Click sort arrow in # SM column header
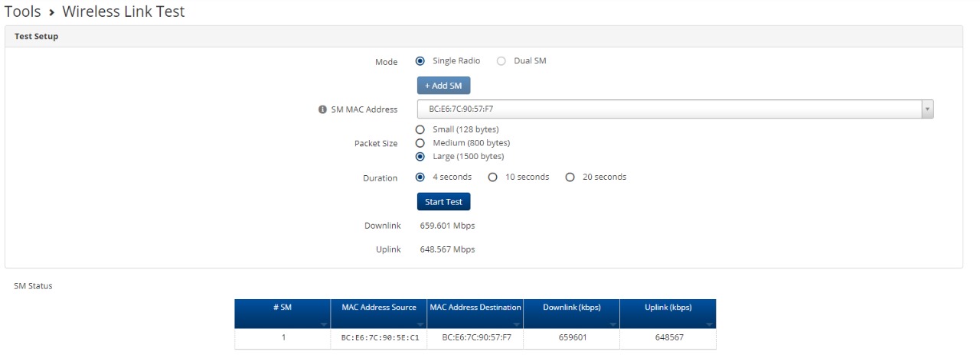The image size is (980, 358). (325, 324)
